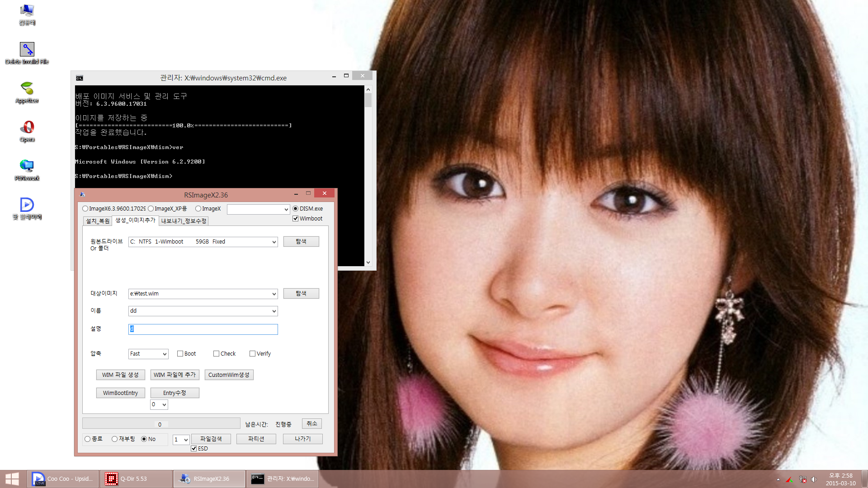Select the 내보내기_정보수정 tab

pyautogui.click(x=183, y=221)
